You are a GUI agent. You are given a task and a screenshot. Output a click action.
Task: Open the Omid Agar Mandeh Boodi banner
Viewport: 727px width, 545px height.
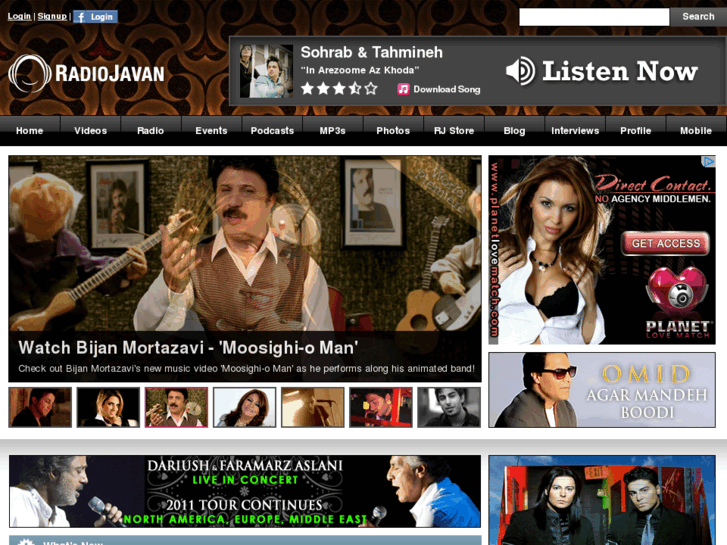602,390
